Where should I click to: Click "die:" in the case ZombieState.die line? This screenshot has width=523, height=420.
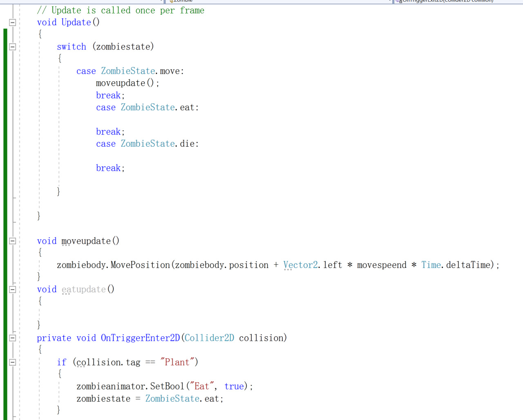pos(189,144)
